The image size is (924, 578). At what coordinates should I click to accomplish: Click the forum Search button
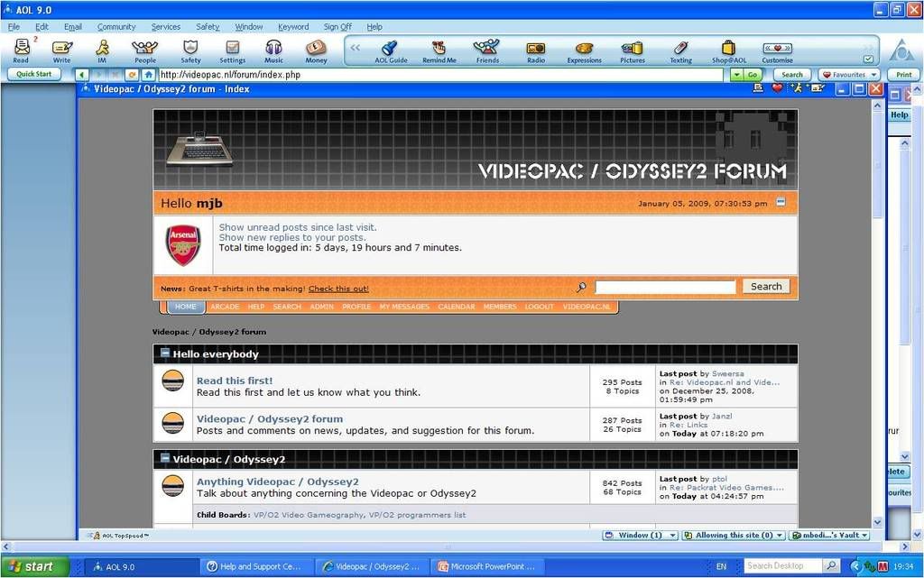pyautogui.click(x=766, y=287)
